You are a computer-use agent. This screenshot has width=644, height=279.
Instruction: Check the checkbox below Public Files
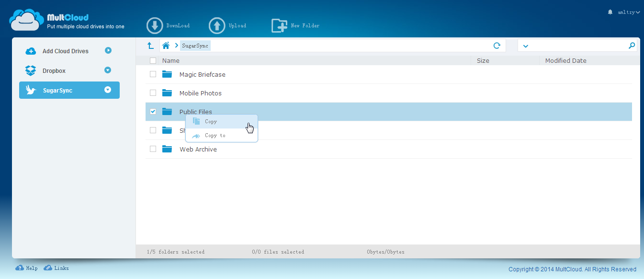point(153,130)
